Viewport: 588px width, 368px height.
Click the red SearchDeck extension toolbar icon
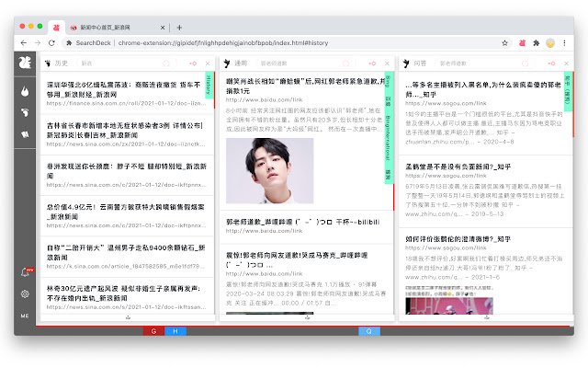coord(522,43)
